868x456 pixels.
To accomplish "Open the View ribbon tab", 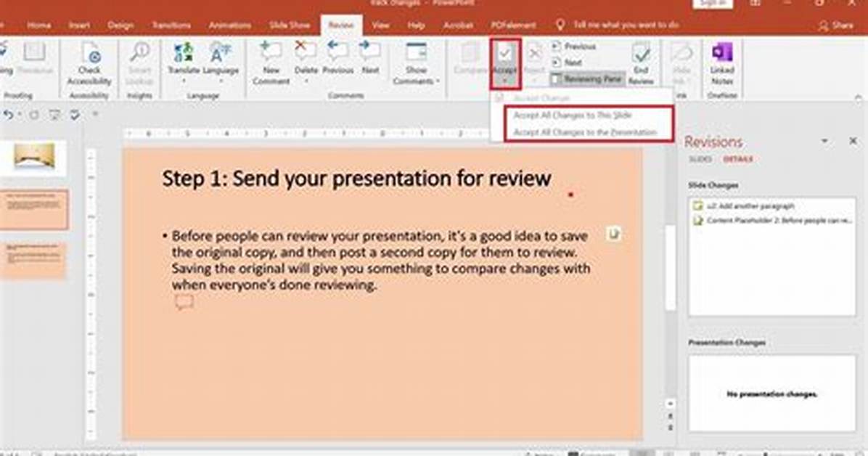I will click(x=380, y=25).
